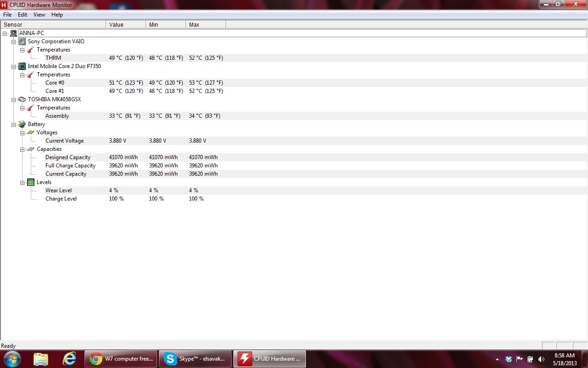This screenshot has width=588, height=368.
Task: Select the Core #1 row
Action: 294,91
